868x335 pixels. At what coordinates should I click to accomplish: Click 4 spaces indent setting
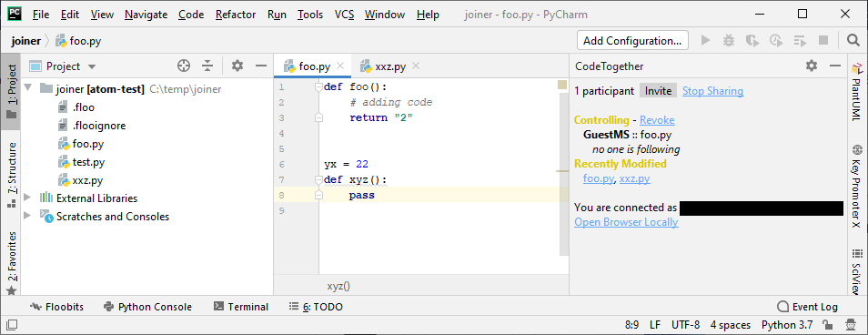point(731,325)
